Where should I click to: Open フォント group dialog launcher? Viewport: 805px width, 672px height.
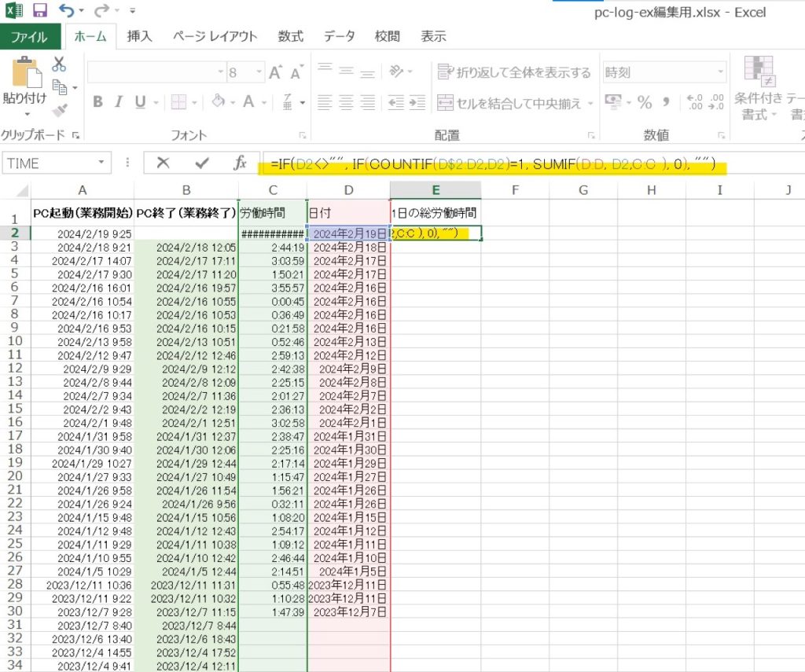pos(303,135)
